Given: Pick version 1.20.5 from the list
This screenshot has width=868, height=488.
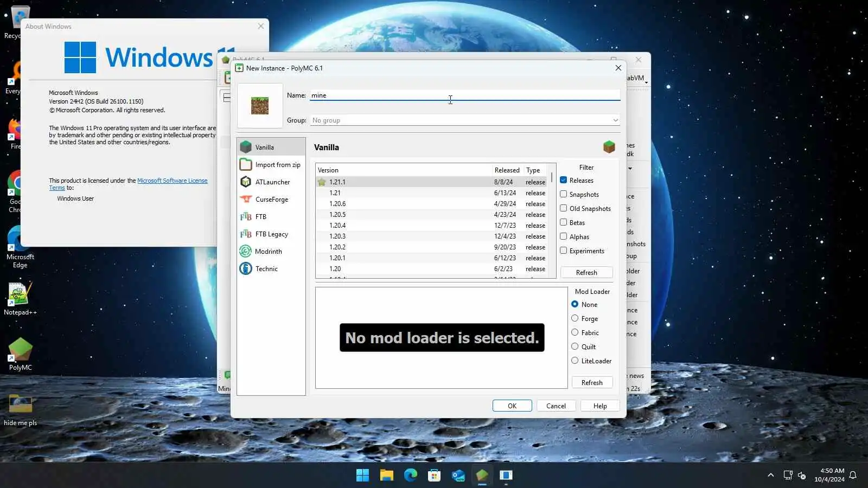Looking at the screenshot, I should pyautogui.click(x=432, y=215).
